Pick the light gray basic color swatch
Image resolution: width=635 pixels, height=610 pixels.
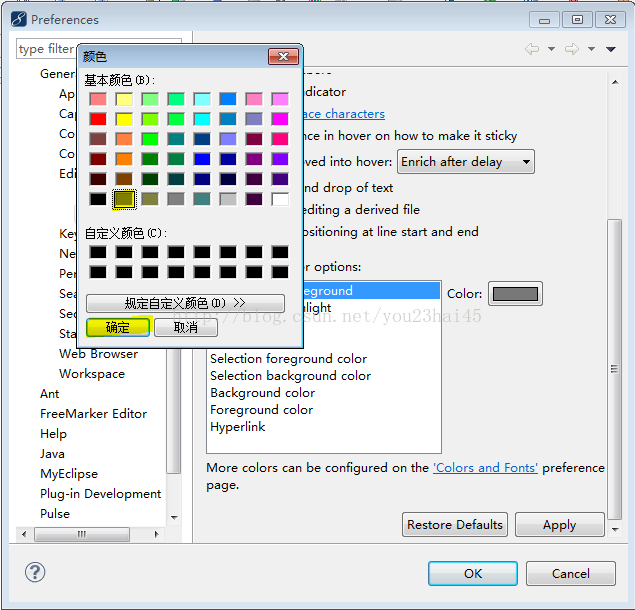[228, 199]
